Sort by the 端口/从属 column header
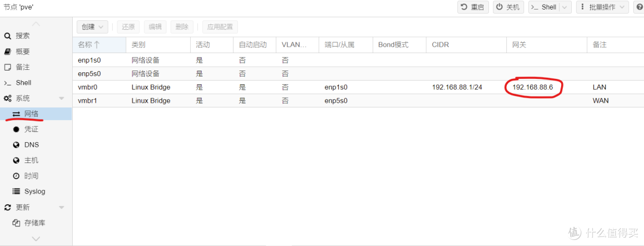644x246 pixels. (346, 45)
